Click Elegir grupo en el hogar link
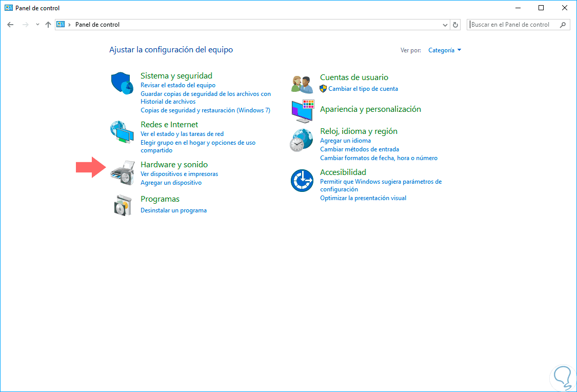 point(198,147)
